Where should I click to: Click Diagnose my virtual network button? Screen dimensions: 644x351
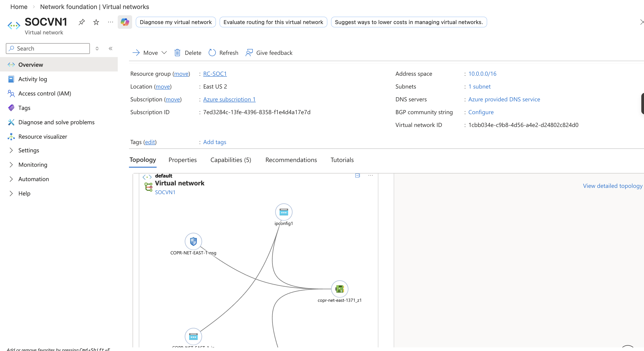click(175, 22)
